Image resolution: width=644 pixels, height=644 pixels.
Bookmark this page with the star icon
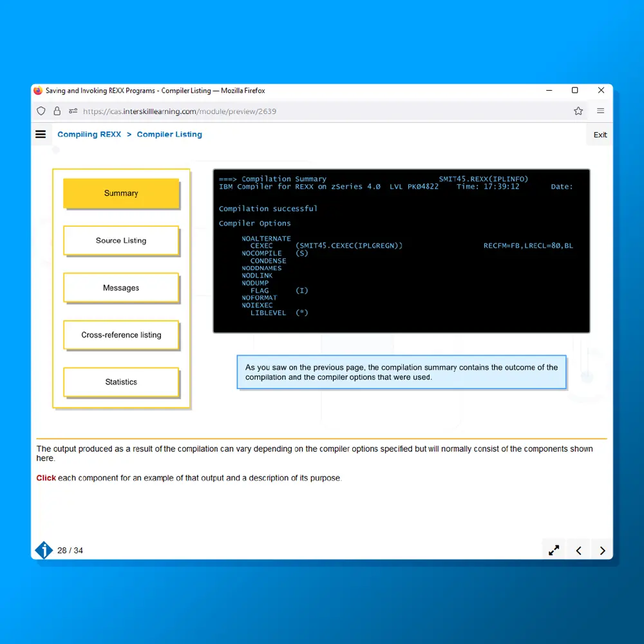click(578, 111)
